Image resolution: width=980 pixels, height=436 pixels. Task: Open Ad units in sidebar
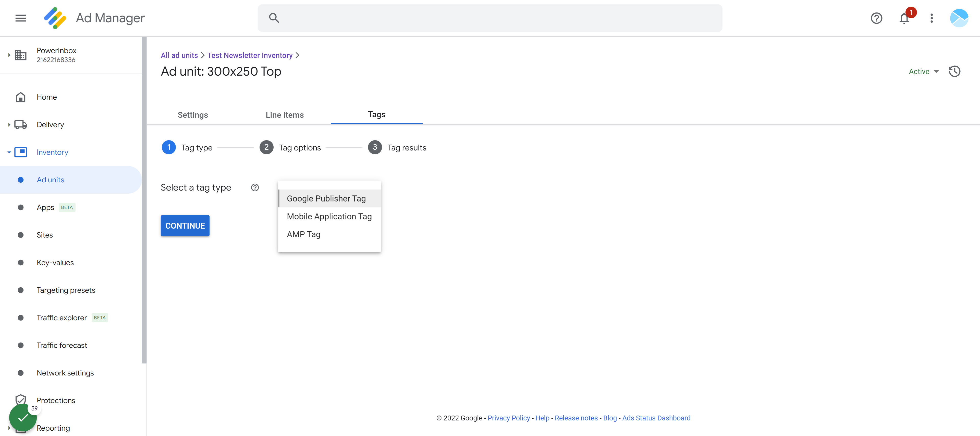71,180
